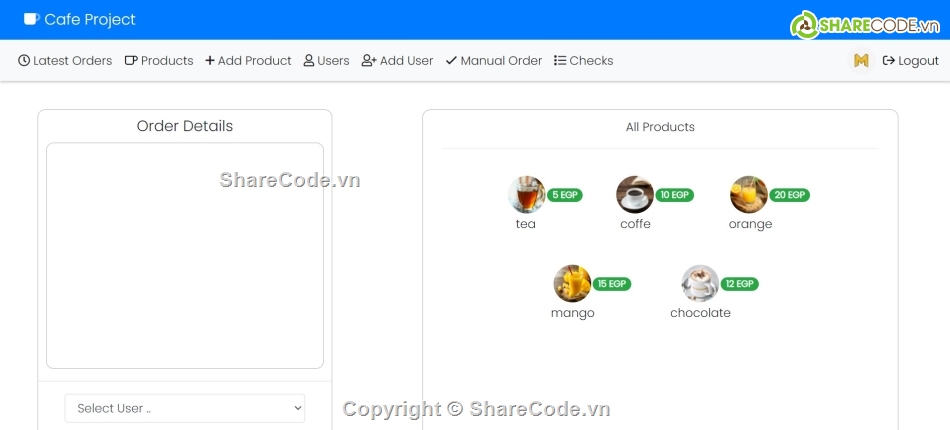Open the Cafe Project brand link
950x430 pixels.
point(79,19)
